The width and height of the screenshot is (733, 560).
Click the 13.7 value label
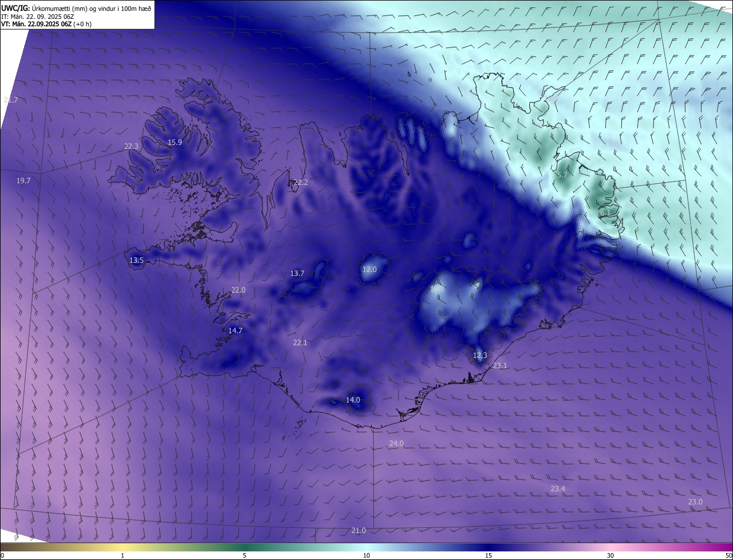tap(297, 273)
